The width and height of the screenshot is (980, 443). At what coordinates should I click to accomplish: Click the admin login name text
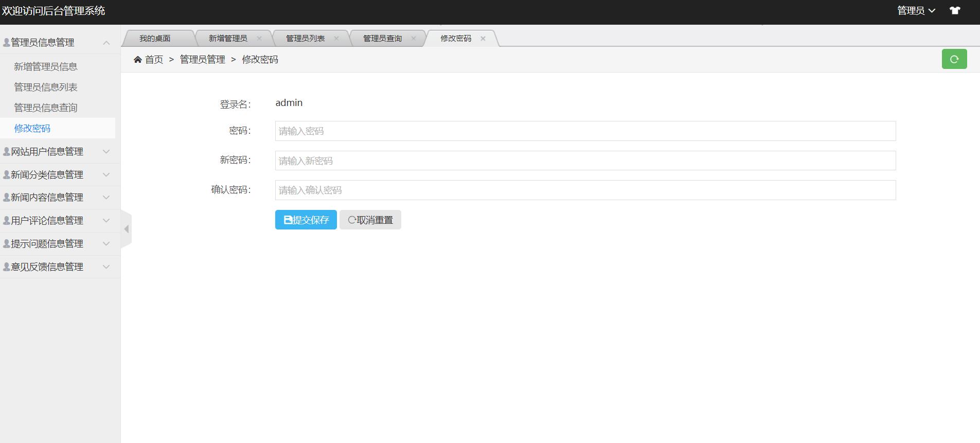point(289,103)
